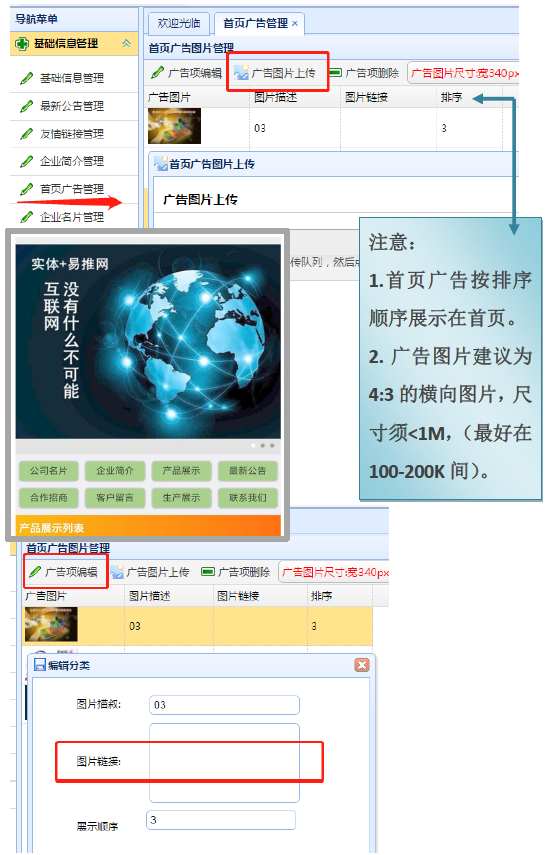Viewport: 549px width, 855px height.
Task: Open 最新公告管理 in navigation menu
Action: [71, 106]
